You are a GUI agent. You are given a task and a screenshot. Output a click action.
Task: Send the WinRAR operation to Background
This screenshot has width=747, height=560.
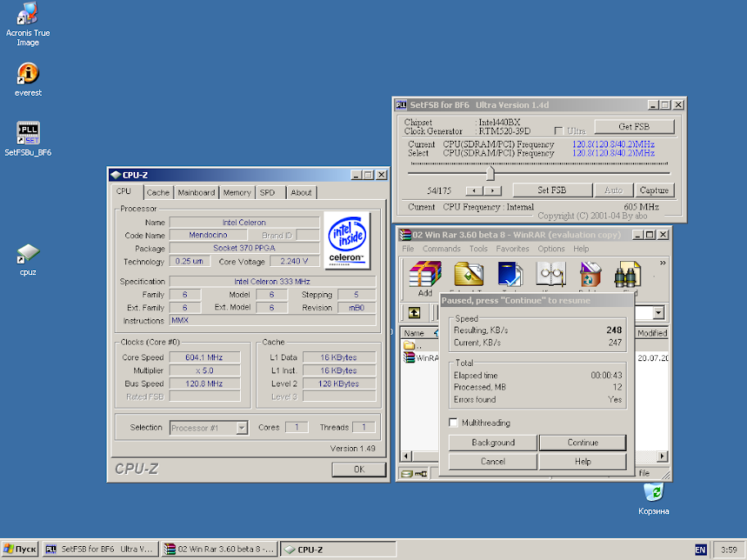click(x=493, y=442)
